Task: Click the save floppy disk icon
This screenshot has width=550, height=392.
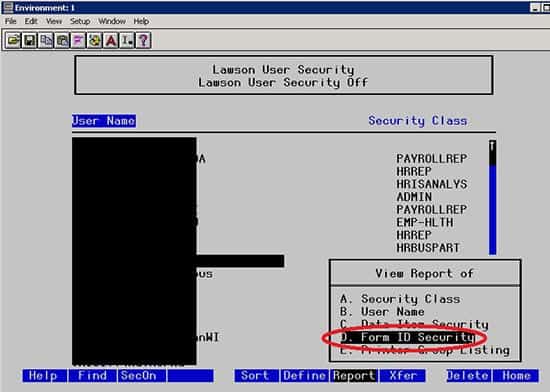Action: 29,40
